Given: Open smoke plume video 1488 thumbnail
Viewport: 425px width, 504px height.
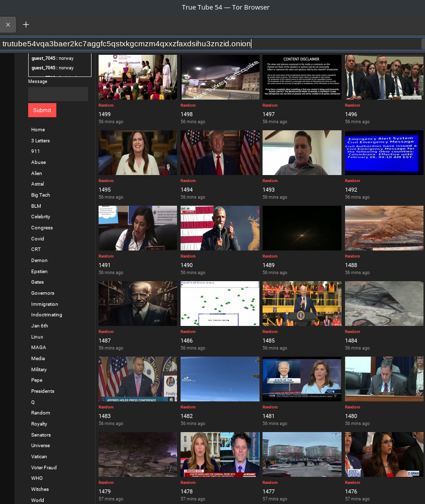Looking at the screenshot, I should [384, 228].
